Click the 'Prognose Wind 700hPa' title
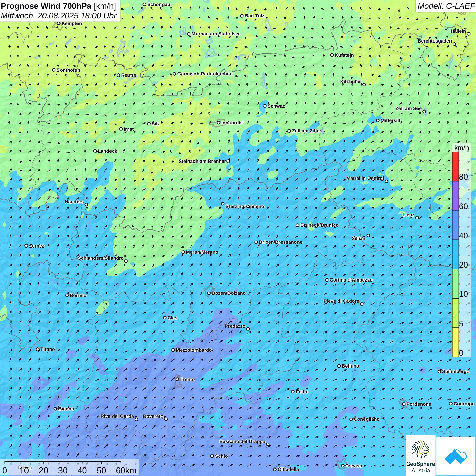Viewport: 476px width, 476px height. [46, 6]
